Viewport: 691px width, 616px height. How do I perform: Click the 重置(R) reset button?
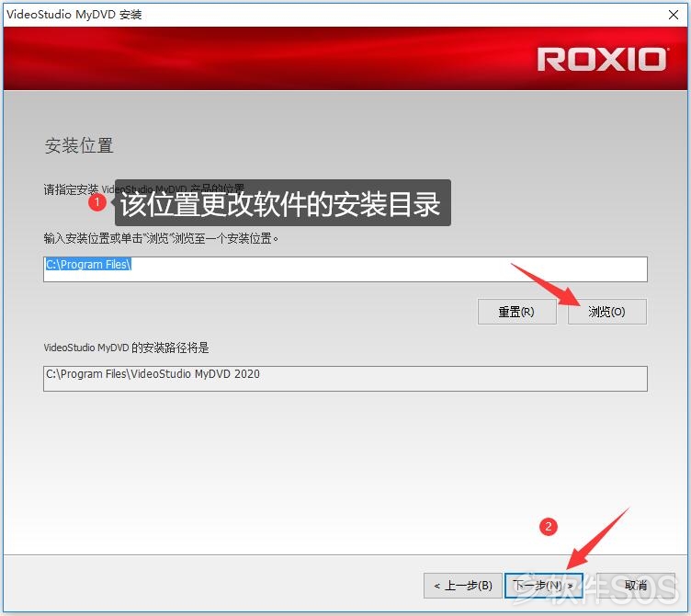click(516, 312)
